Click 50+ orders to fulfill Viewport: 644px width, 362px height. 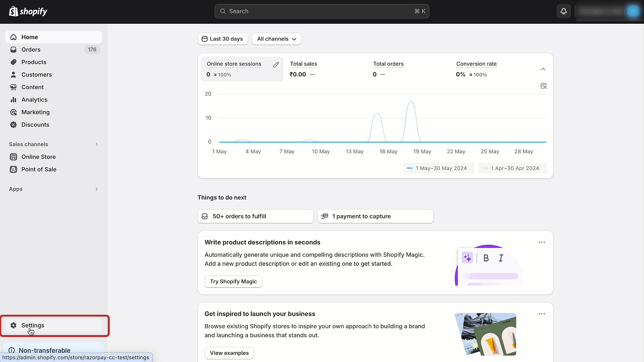pos(256,217)
